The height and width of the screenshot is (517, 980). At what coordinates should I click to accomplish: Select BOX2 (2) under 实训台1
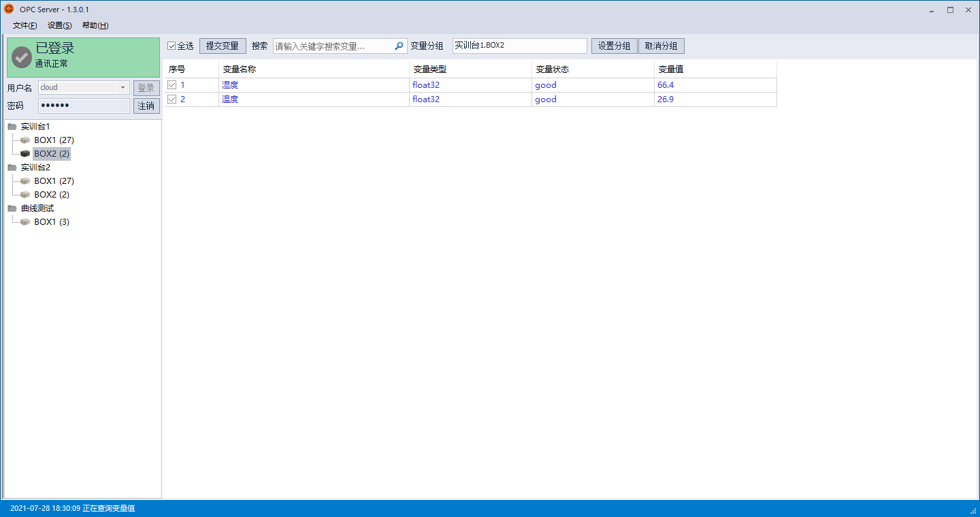pyautogui.click(x=52, y=154)
